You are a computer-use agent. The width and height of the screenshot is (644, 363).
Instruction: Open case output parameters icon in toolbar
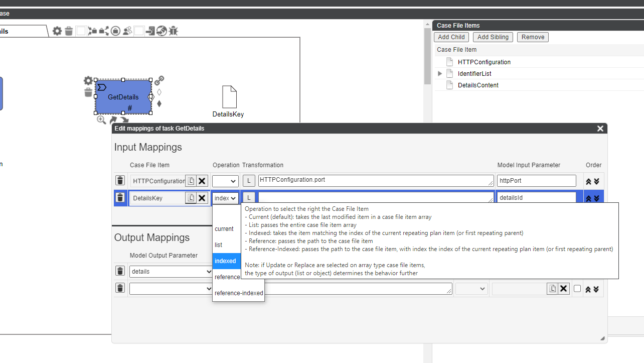pyautogui.click(x=104, y=31)
